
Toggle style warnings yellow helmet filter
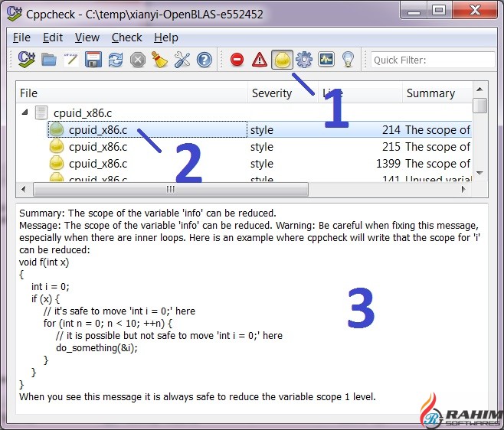pyautogui.click(x=282, y=60)
